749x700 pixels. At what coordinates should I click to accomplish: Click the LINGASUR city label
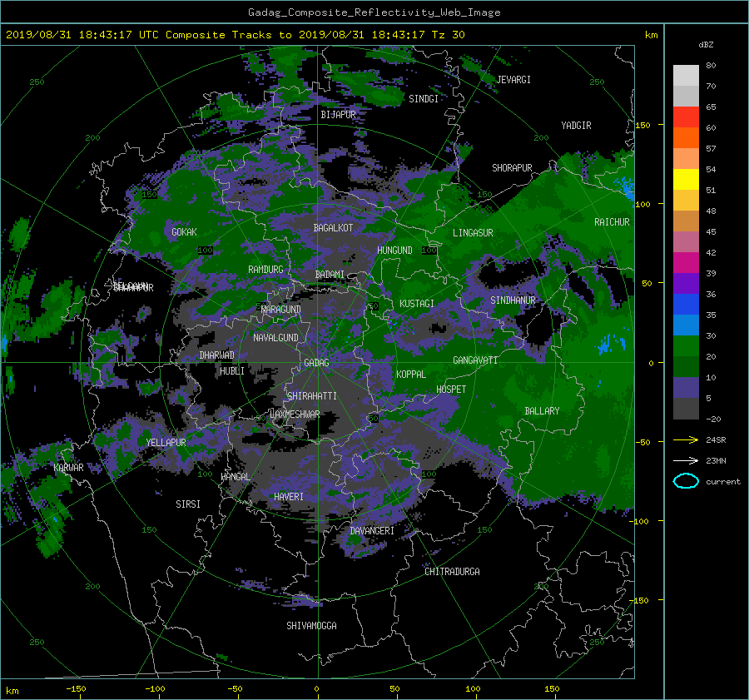tap(473, 233)
